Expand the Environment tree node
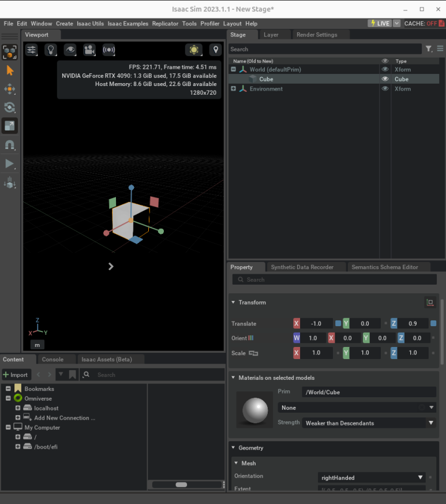The image size is (446, 504). point(234,88)
